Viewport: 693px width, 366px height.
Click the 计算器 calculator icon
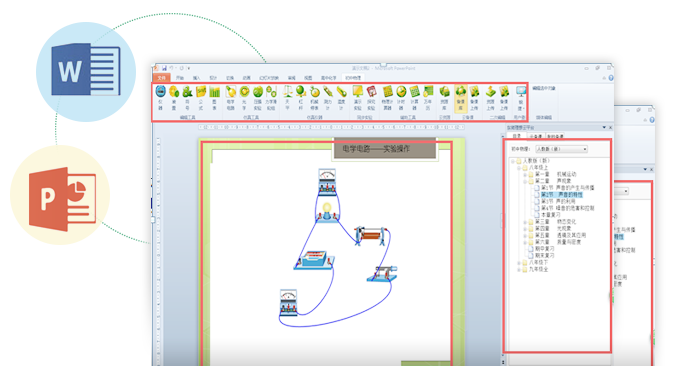[x=414, y=98]
